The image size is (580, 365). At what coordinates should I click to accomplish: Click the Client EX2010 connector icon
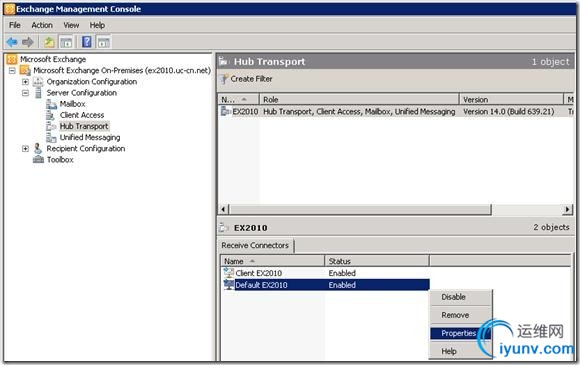click(x=229, y=273)
